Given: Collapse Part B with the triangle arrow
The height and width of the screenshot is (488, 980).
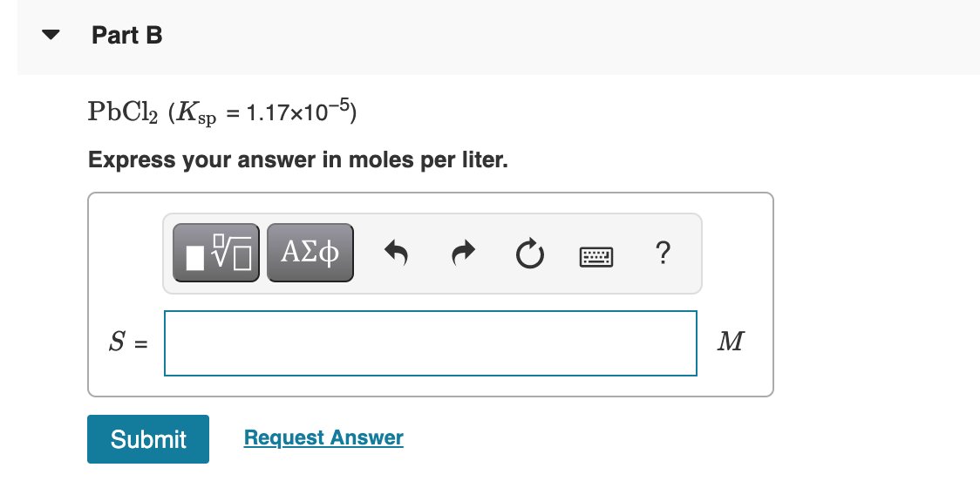Looking at the screenshot, I should tap(51, 35).
